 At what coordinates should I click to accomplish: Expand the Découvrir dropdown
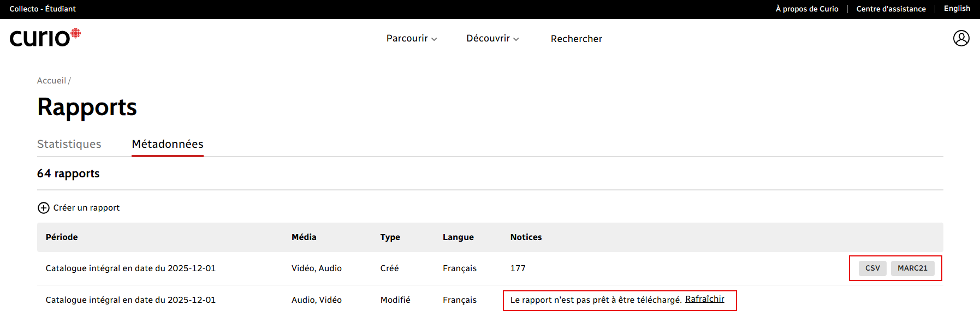click(x=492, y=39)
